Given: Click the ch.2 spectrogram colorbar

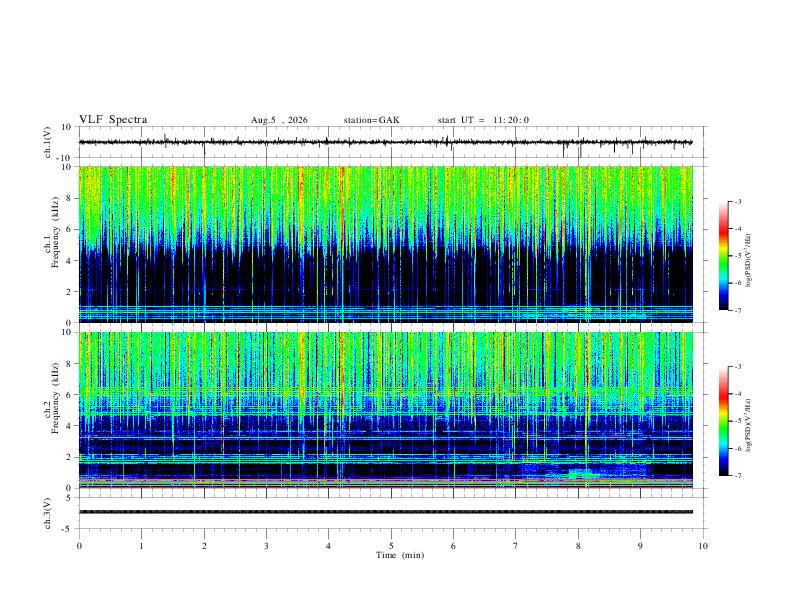Looking at the screenshot, I should pos(723,421).
